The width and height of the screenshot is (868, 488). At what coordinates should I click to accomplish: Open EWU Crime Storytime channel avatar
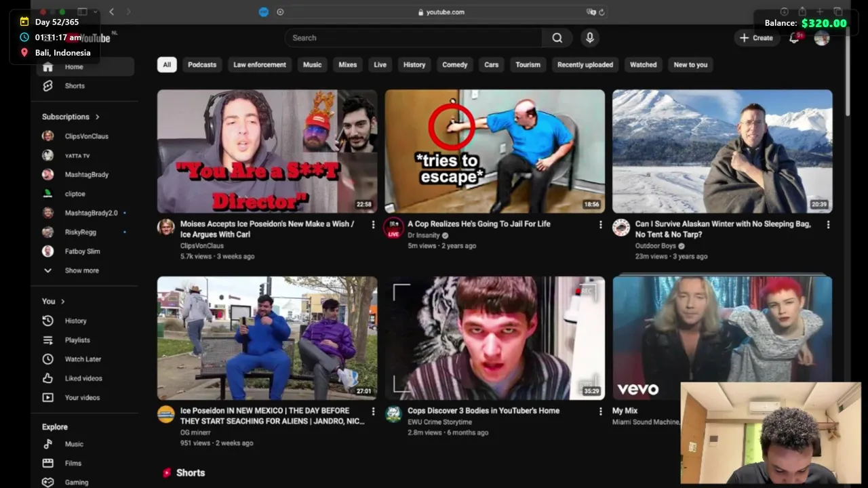tap(393, 414)
